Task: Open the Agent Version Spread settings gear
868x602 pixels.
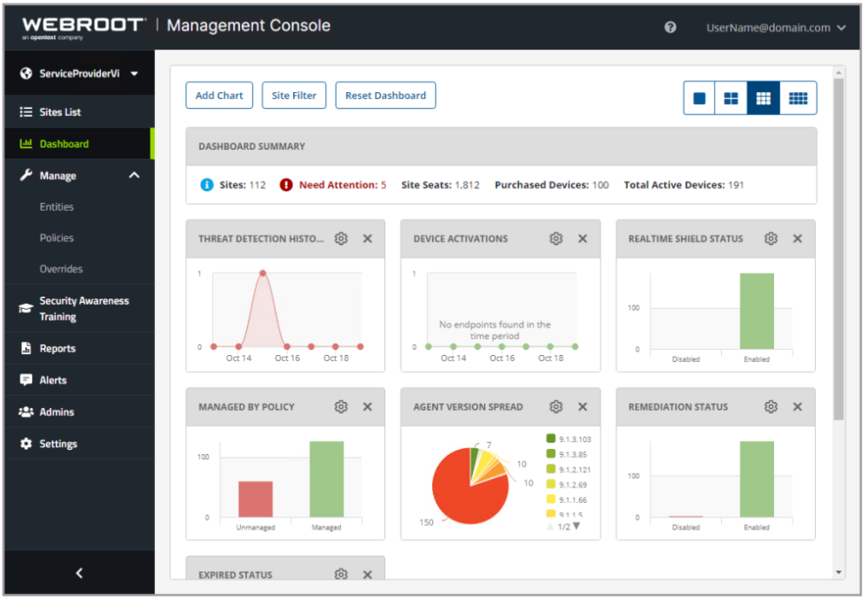Action: (556, 406)
